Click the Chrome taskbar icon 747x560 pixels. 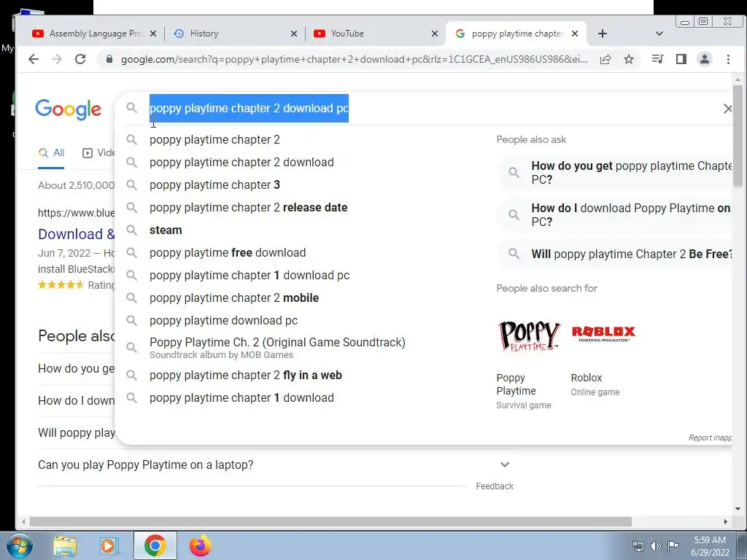pos(155,545)
